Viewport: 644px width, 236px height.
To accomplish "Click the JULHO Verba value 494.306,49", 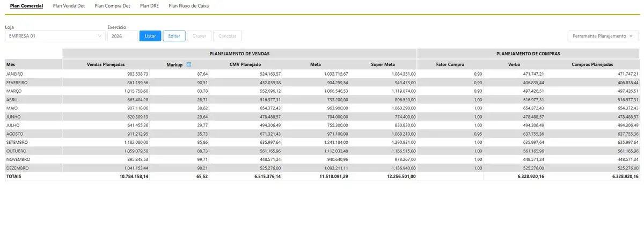I will [533, 125].
